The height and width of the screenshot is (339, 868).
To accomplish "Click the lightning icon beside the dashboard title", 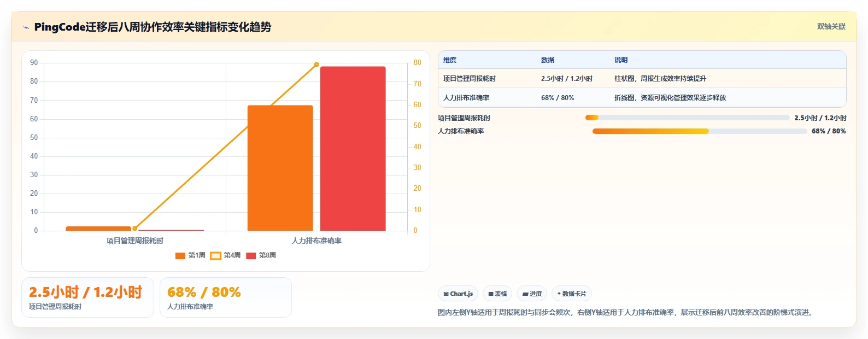I will (26, 27).
